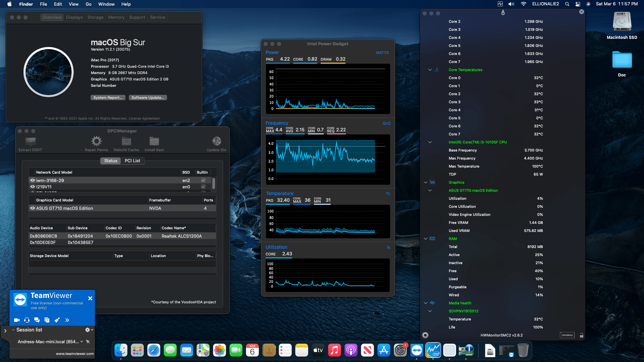The image size is (644, 362).
Task: Open Safari from the Dock
Action: tap(154, 351)
